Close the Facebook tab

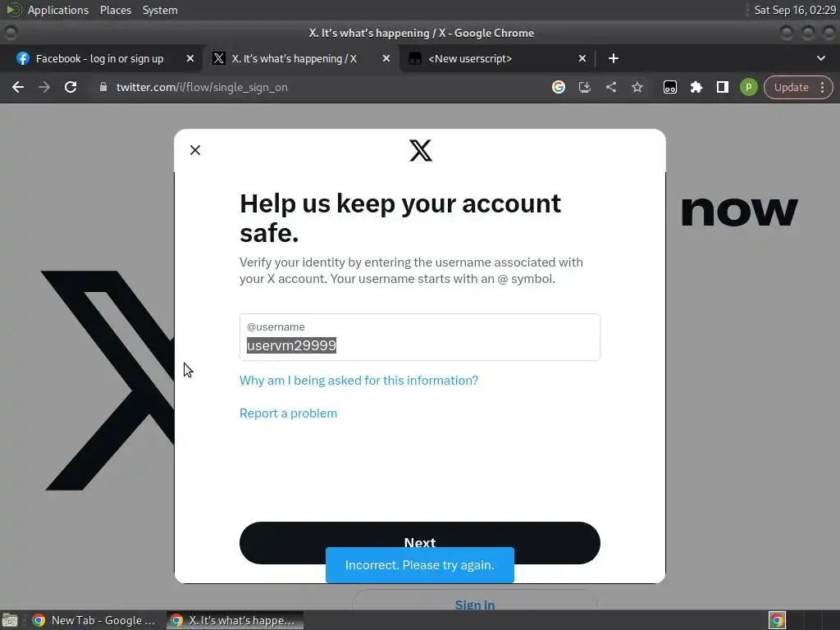point(190,58)
